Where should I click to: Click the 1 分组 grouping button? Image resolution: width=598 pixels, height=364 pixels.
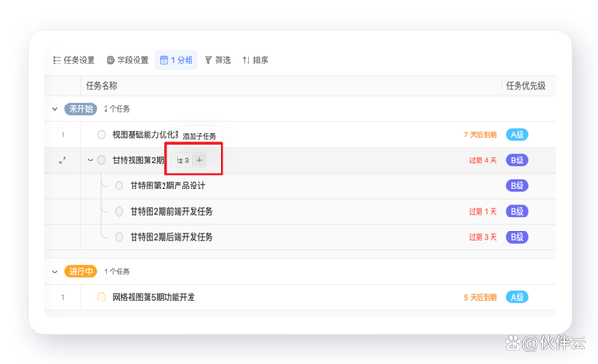point(177,60)
